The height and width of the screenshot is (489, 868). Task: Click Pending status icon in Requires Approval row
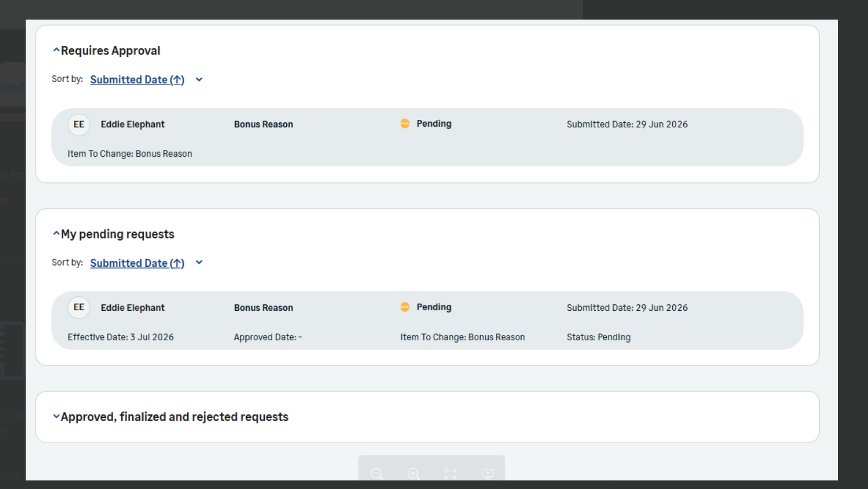click(405, 124)
